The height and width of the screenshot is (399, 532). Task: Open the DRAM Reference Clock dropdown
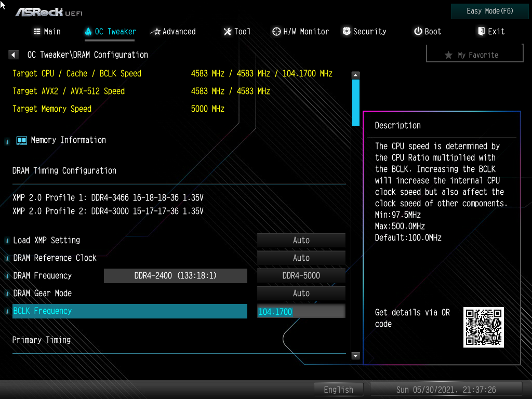[301, 258]
